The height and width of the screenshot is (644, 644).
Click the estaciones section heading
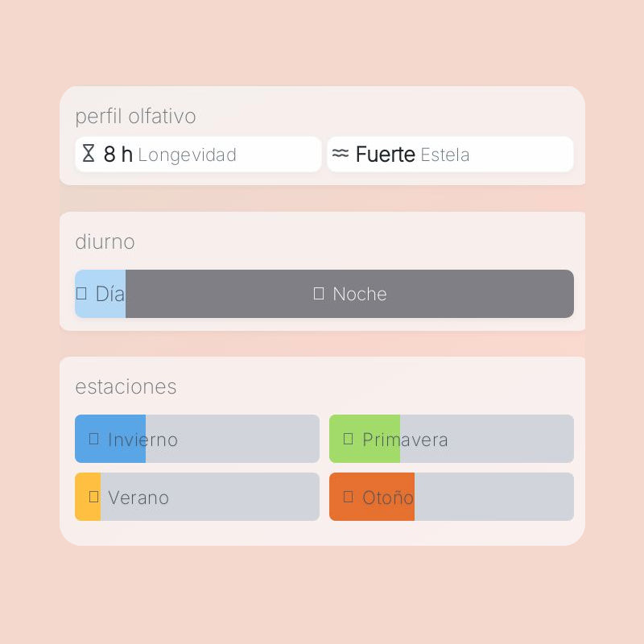pos(126,386)
